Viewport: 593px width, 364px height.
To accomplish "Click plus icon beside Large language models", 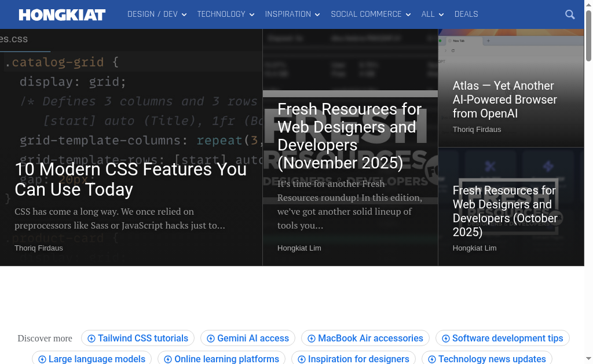I will (x=42, y=359).
